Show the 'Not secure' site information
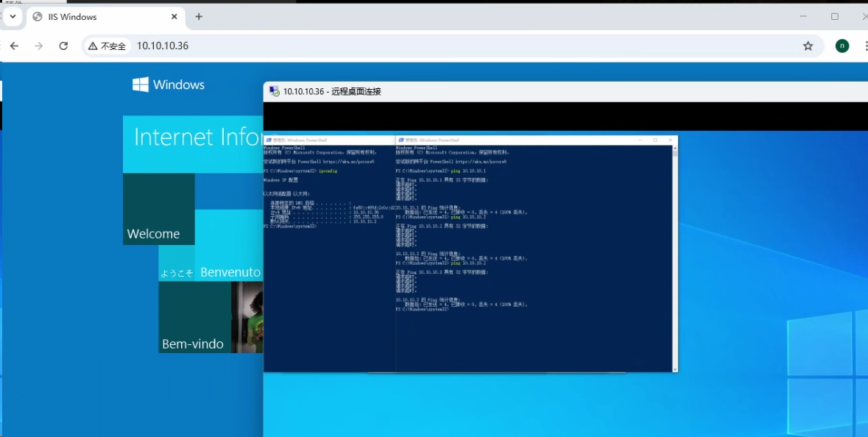This screenshot has height=437, width=868. [107, 46]
